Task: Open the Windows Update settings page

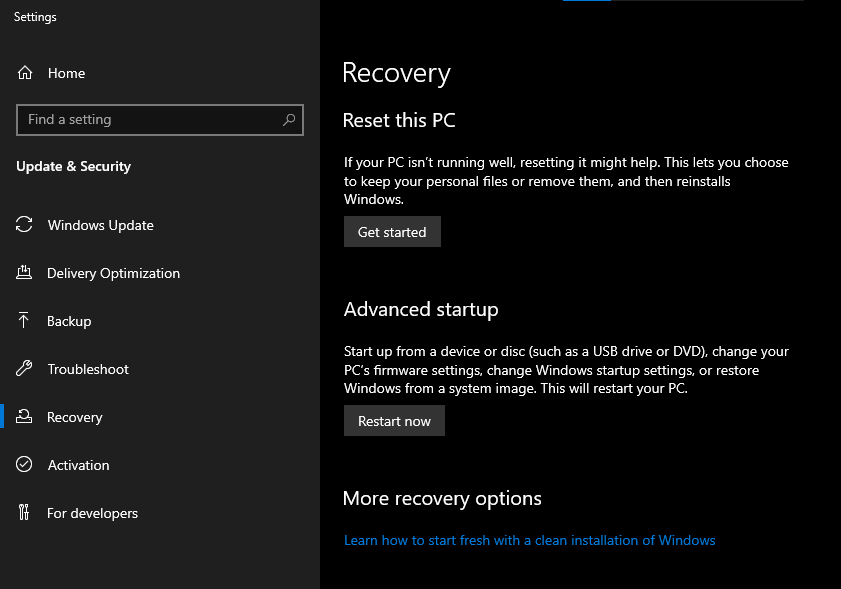Action: pyautogui.click(x=100, y=225)
